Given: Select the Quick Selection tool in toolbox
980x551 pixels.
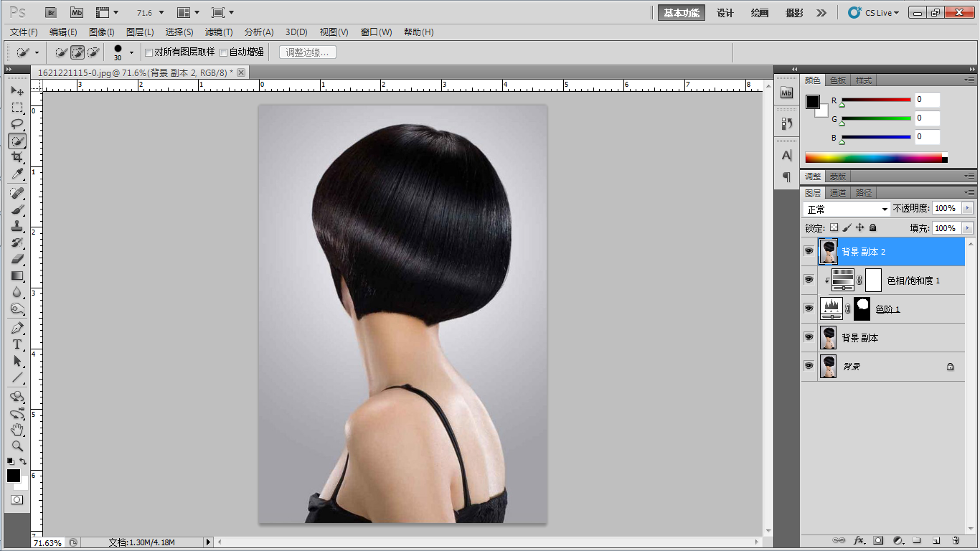Looking at the screenshot, I should pos(17,141).
